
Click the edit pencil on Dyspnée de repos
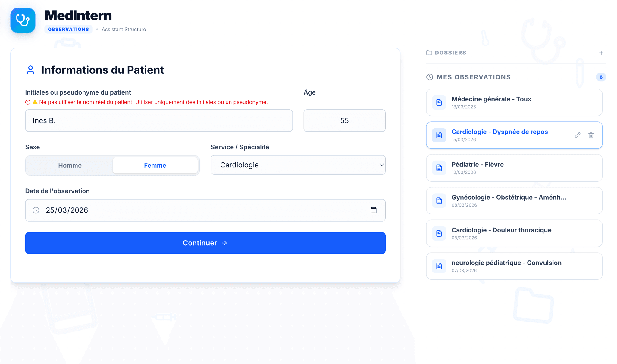click(577, 135)
